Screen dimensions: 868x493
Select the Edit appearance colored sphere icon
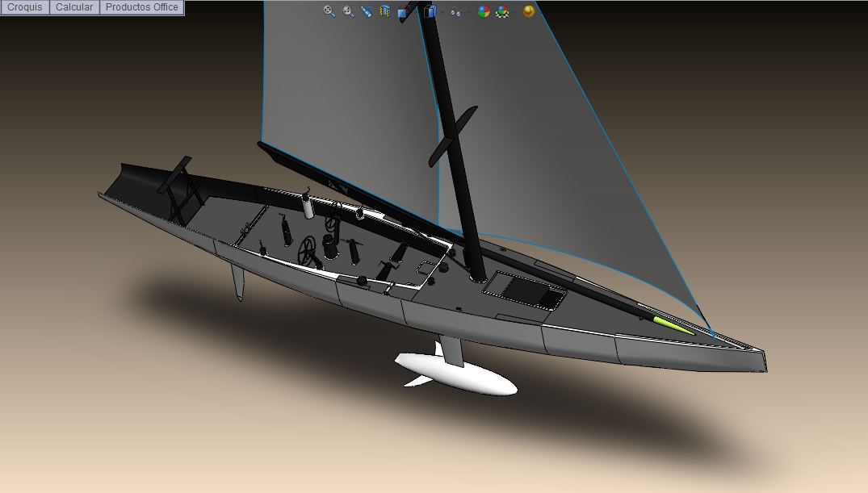pyautogui.click(x=484, y=10)
